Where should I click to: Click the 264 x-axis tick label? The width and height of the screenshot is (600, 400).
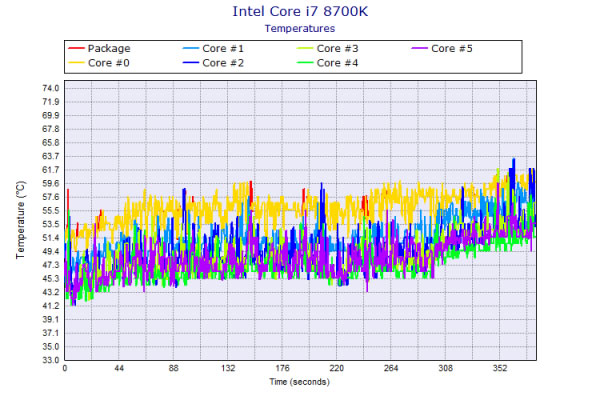click(x=391, y=368)
